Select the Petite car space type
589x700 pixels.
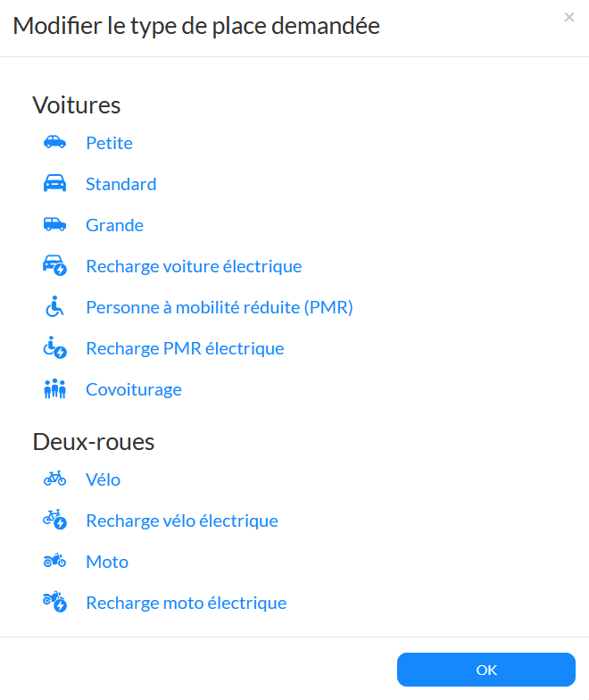[109, 143]
